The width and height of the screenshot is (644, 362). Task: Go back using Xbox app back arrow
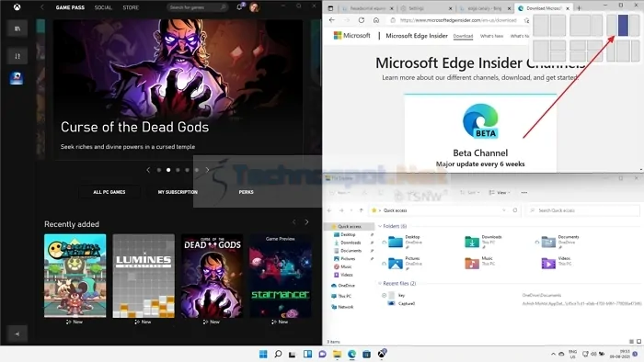(42, 7)
